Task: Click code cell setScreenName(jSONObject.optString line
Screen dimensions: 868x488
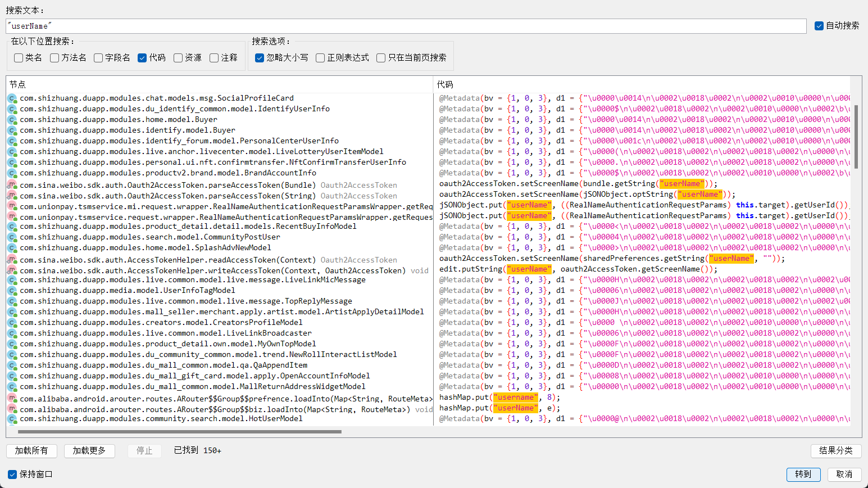Action: [x=587, y=195]
